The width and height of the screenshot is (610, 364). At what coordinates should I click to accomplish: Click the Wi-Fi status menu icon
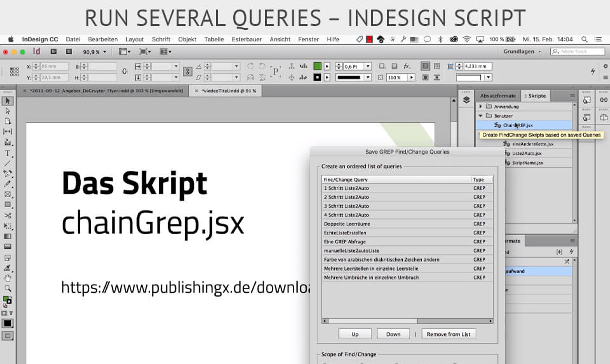[x=467, y=39]
